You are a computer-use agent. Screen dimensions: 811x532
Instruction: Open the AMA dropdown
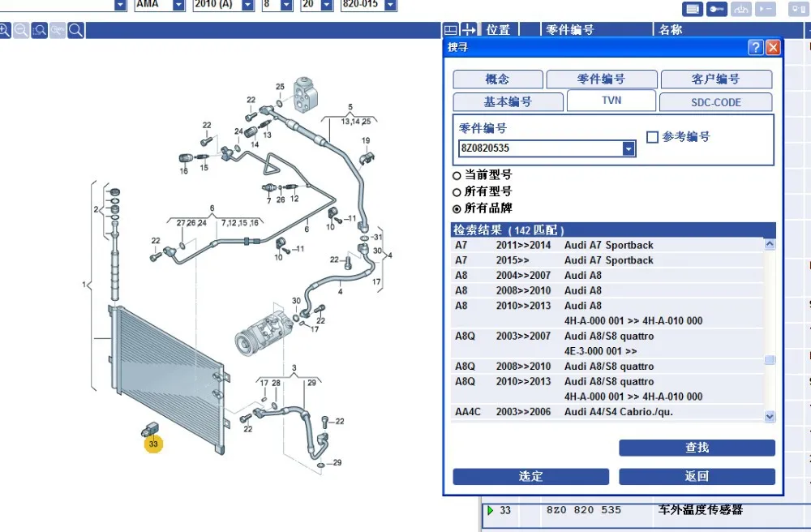pyautogui.click(x=178, y=5)
